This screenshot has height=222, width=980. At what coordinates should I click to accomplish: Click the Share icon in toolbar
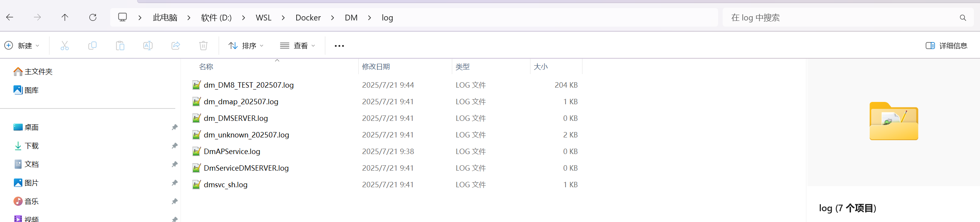[x=176, y=46]
